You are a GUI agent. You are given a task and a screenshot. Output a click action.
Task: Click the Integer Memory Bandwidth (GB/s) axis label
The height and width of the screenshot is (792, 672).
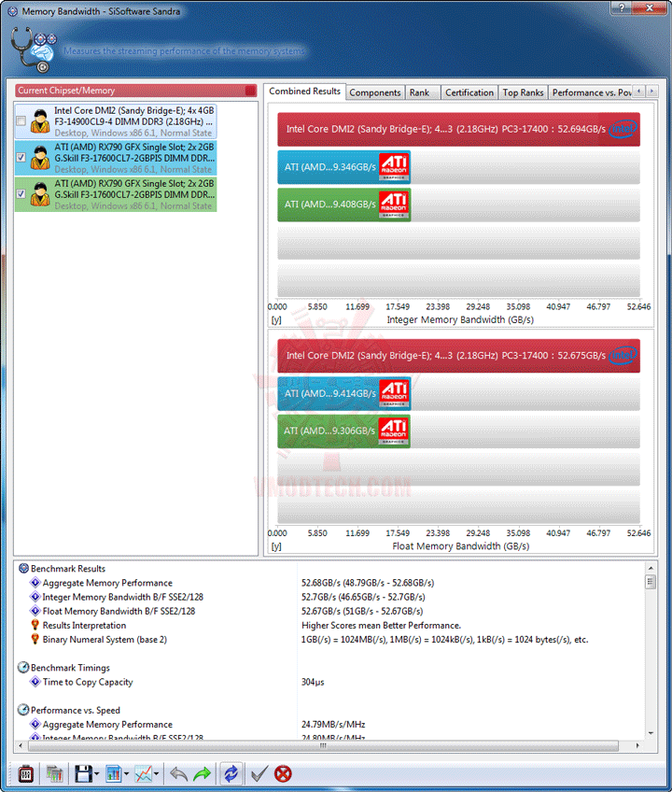click(460, 319)
